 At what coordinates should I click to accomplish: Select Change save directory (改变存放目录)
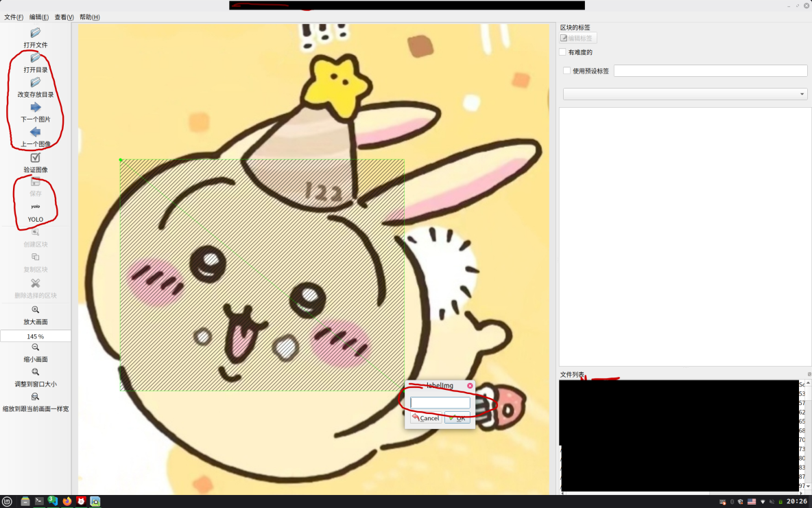tap(35, 87)
